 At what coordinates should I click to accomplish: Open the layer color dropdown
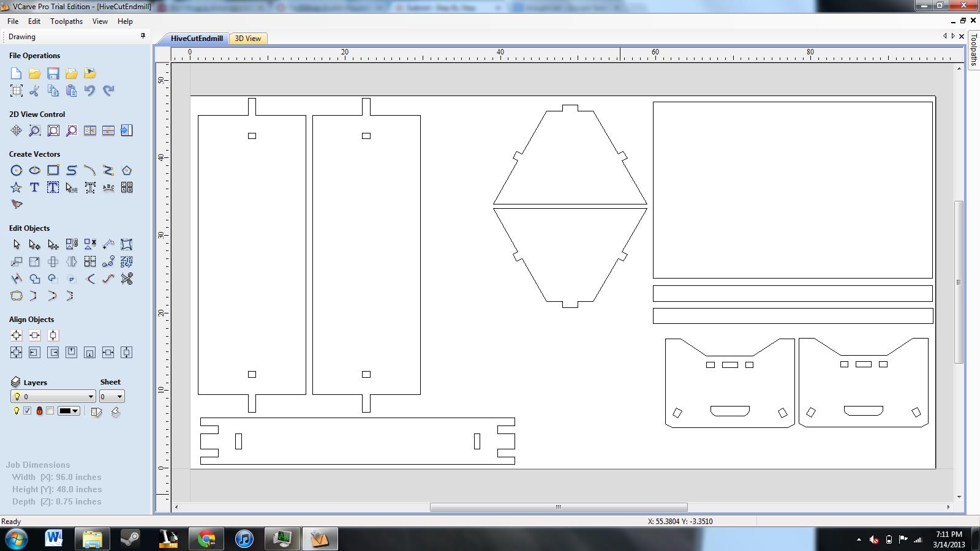[x=69, y=411]
